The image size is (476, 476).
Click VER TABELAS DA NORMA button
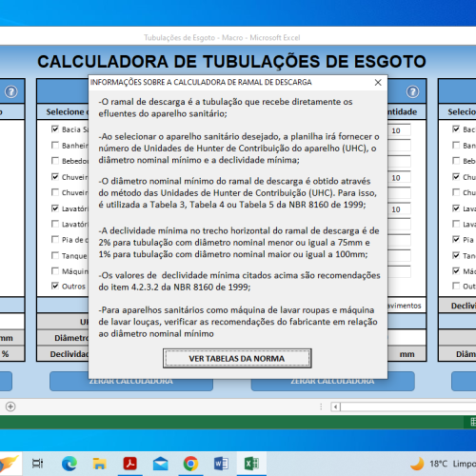237,359
